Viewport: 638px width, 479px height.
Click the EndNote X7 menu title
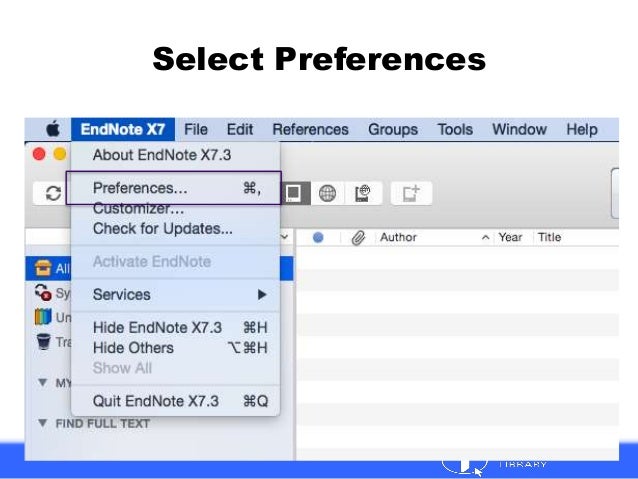[x=123, y=129]
